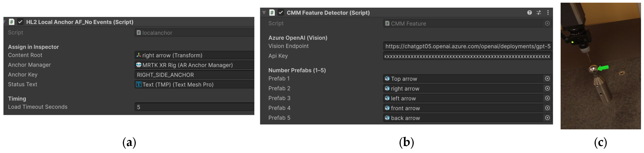Viewport: 644px width, 153px height.
Task: Open object picker for Prefab 5 back arrow
Action: (547, 118)
